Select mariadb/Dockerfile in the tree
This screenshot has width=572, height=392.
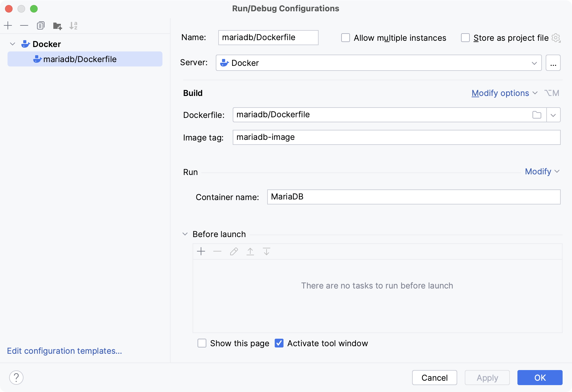(80, 59)
